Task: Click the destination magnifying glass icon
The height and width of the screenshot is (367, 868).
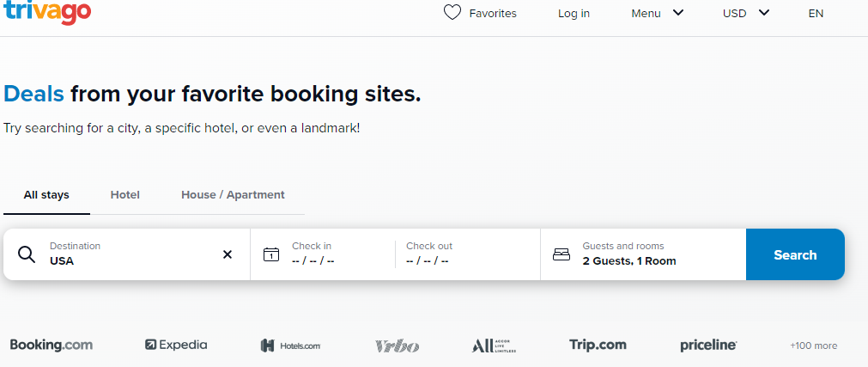Action: pyautogui.click(x=27, y=254)
